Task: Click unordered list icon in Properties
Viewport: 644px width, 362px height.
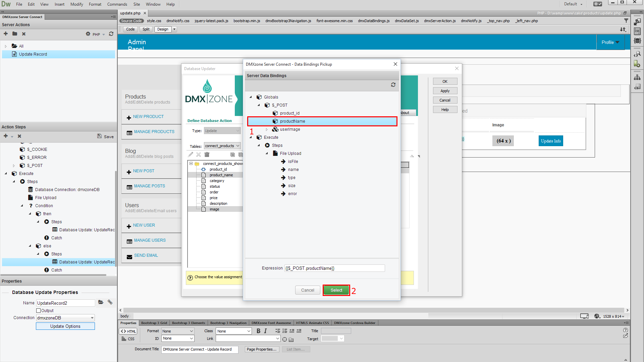Action: coord(278,331)
